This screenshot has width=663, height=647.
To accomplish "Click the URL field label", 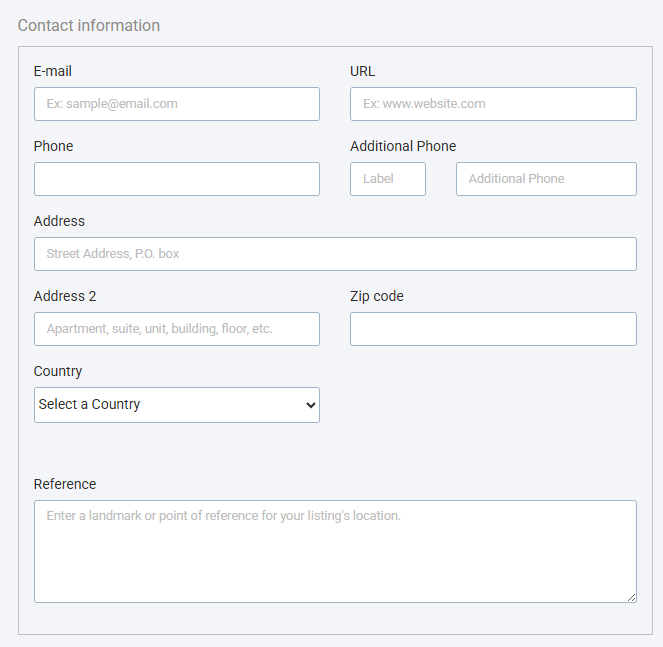I will pos(362,71).
